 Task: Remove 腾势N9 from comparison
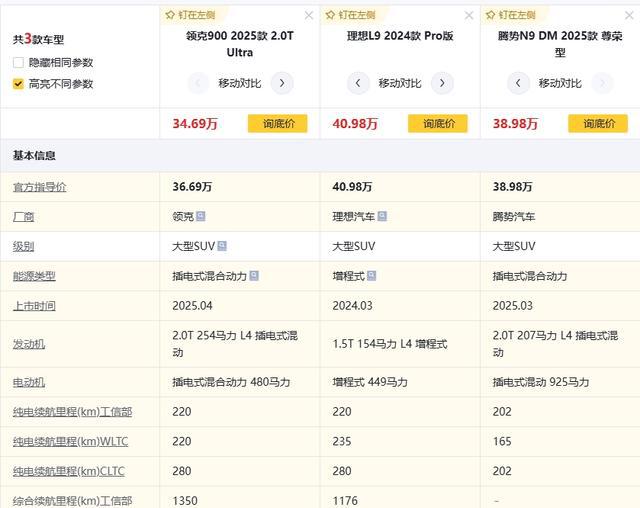(x=629, y=16)
